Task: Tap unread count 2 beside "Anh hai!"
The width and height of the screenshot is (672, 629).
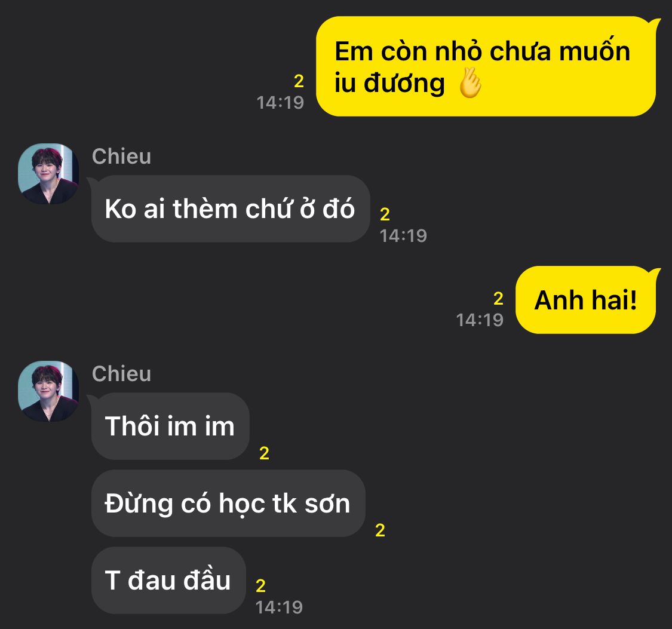Action: [x=498, y=299]
